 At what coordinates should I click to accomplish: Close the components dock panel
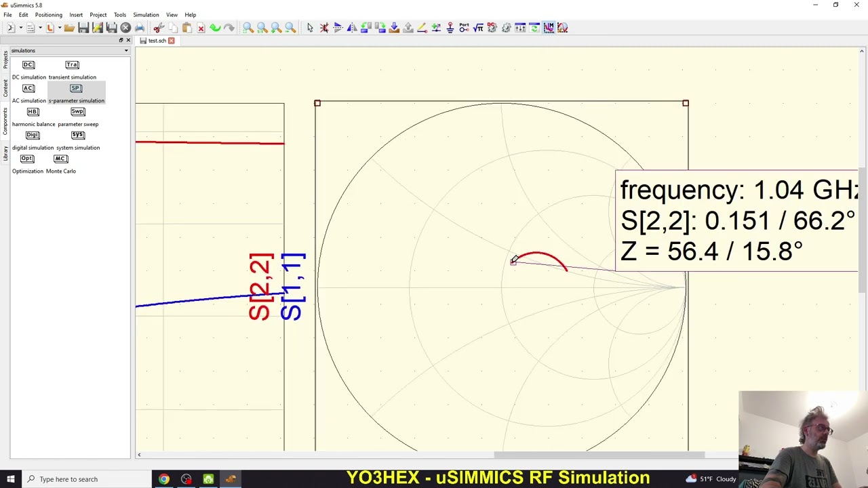pos(127,41)
